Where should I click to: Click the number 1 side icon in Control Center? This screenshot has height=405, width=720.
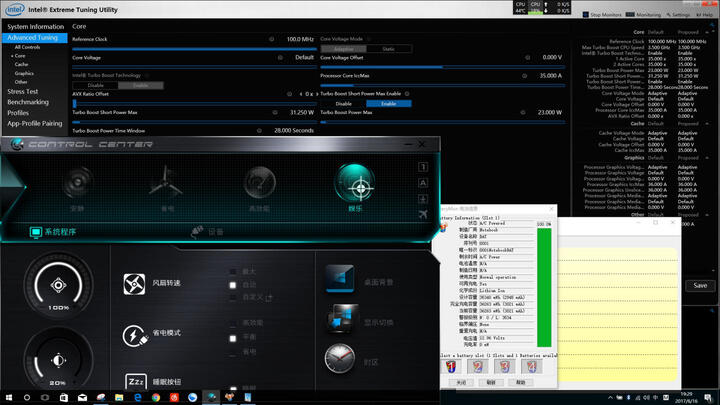[x=423, y=167]
